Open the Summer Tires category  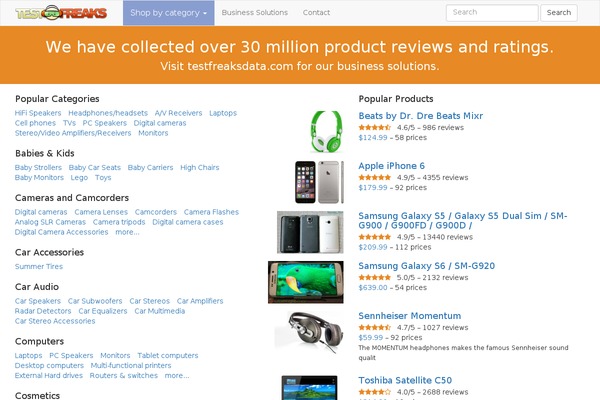38,267
